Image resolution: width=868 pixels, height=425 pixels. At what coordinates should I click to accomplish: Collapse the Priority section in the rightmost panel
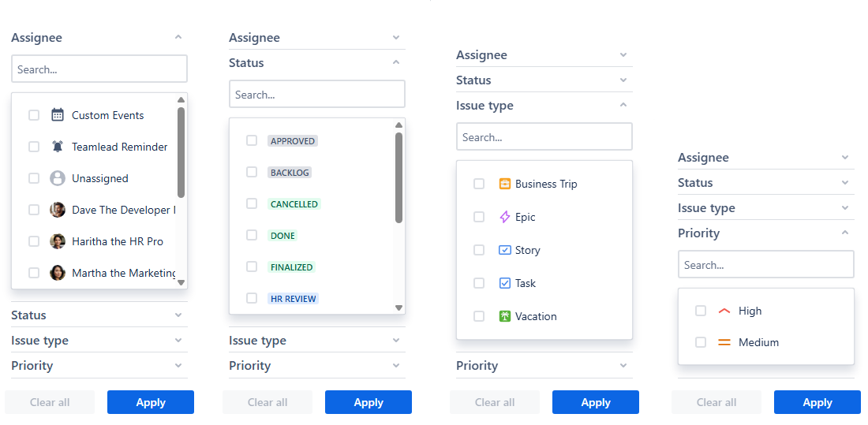click(x=845, y=233)
